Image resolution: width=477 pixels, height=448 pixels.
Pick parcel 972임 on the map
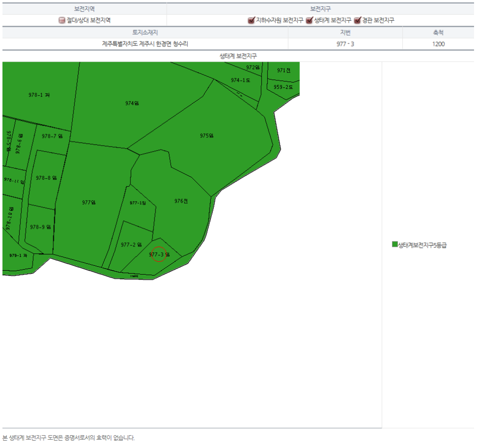(253, 67)
